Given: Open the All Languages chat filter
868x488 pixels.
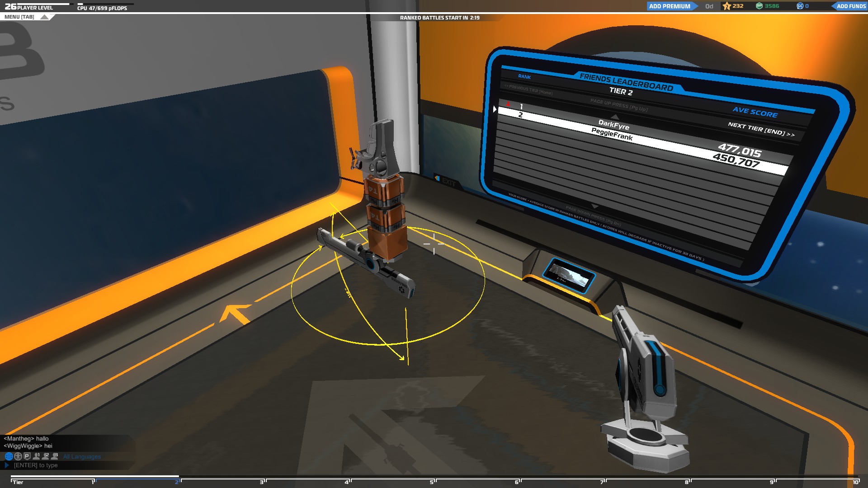Looking at the screenshot, I should point(82,457).
